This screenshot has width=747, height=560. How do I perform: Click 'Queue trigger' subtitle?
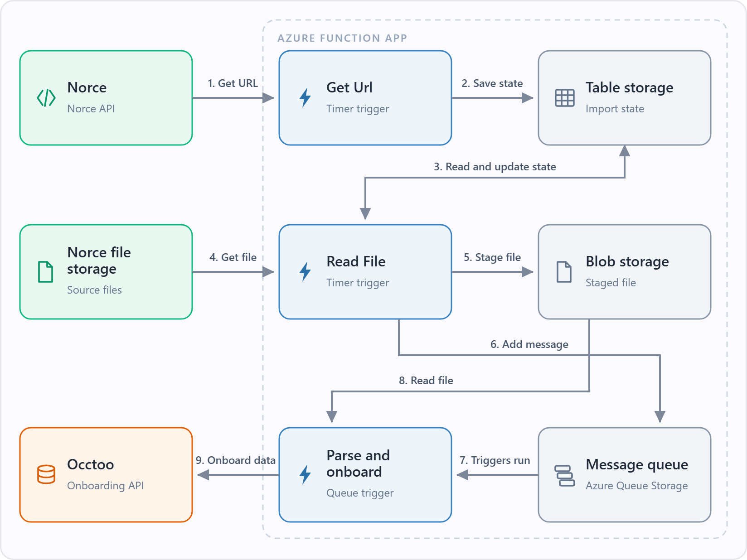[360, 493]
